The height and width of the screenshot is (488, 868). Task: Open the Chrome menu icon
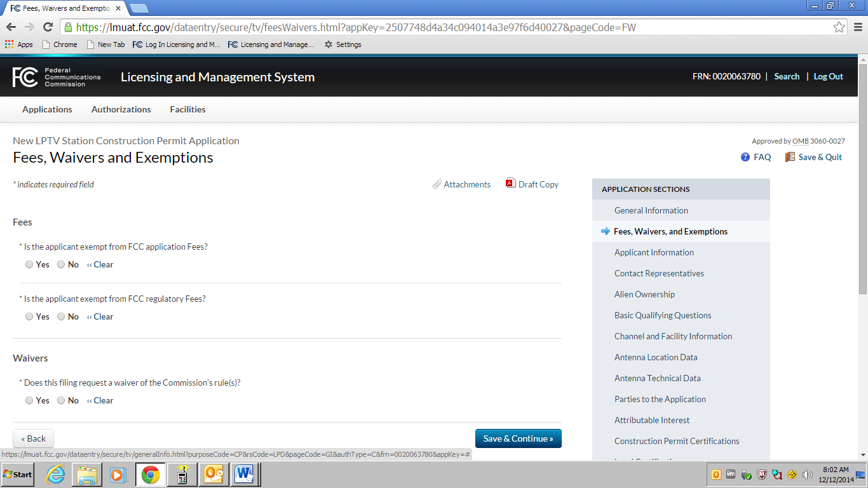pyautogui.click(x=858, y=27)
